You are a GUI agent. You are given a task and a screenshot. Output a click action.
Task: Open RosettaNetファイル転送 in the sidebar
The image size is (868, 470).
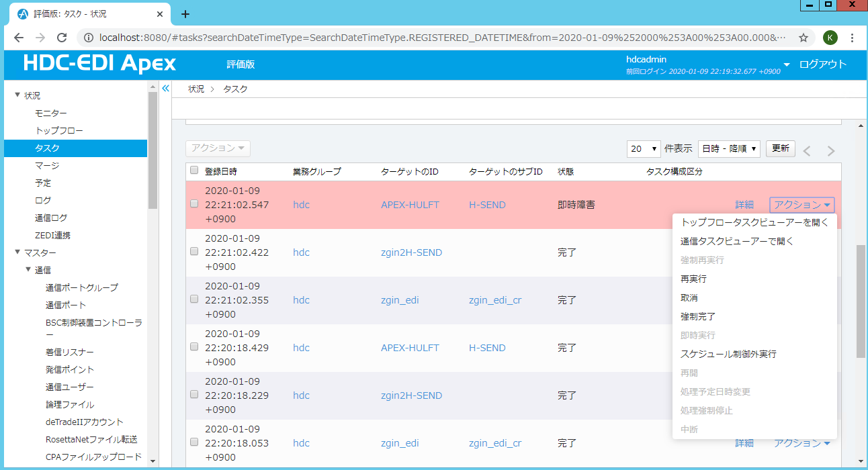pyautogui.click(x=91, y=439)
